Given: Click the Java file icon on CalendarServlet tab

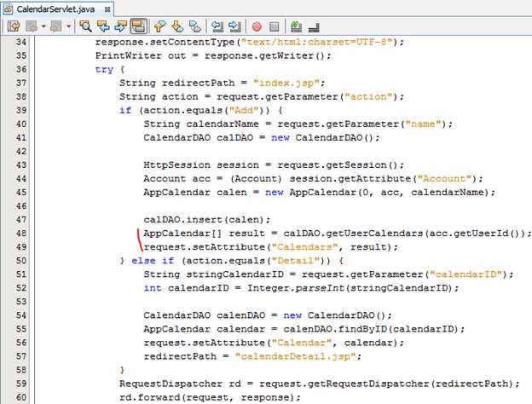Looking at the screenshot, I should tap(9, 9).
